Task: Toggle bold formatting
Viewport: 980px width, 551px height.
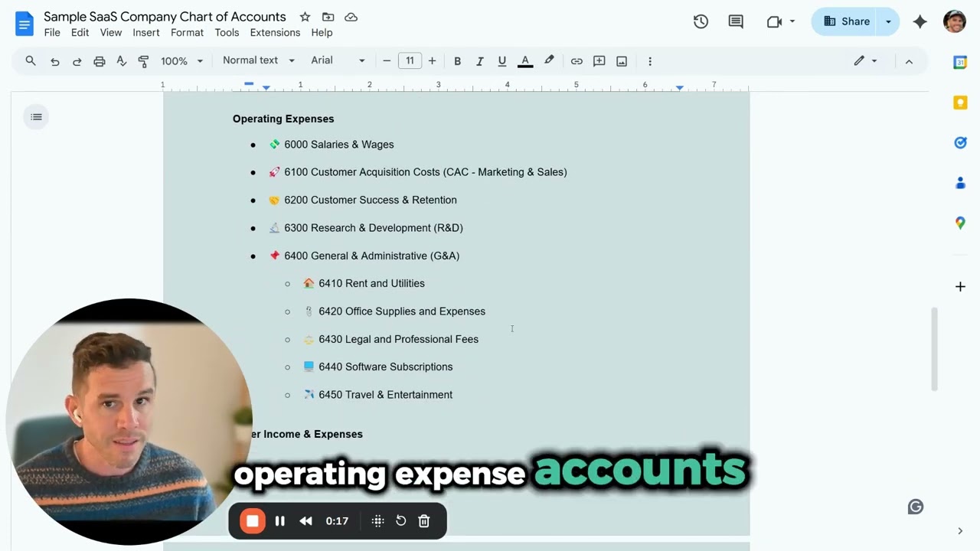Action: pos(457,61)
